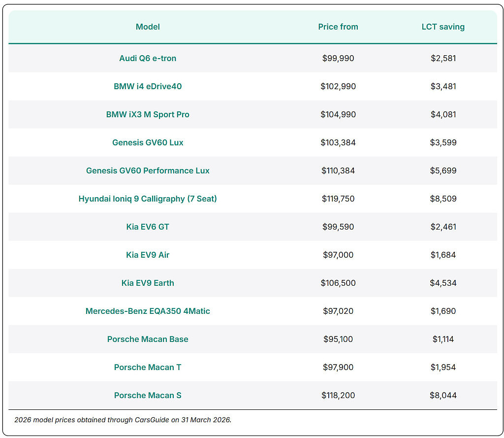Screen dimensions: 504x438
Task: Click the Porsche Macan S link
Action: pos(148,395)
